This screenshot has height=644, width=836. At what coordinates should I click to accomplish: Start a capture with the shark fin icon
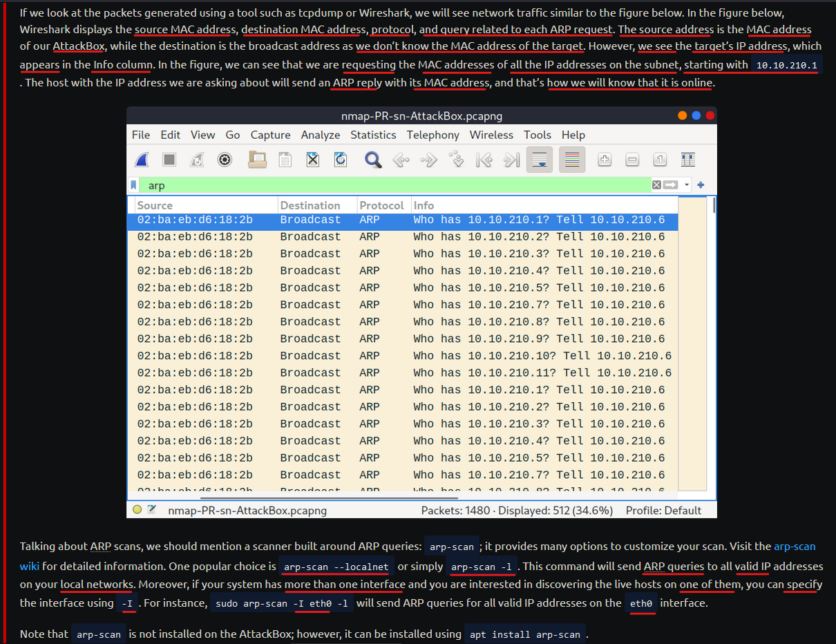[x=142, y=160]
